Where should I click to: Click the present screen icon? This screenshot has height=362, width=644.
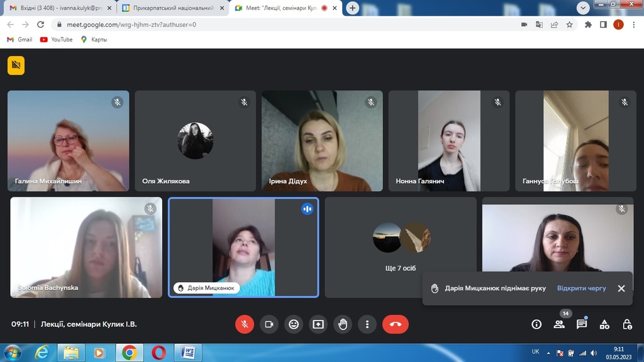[318, 324]
